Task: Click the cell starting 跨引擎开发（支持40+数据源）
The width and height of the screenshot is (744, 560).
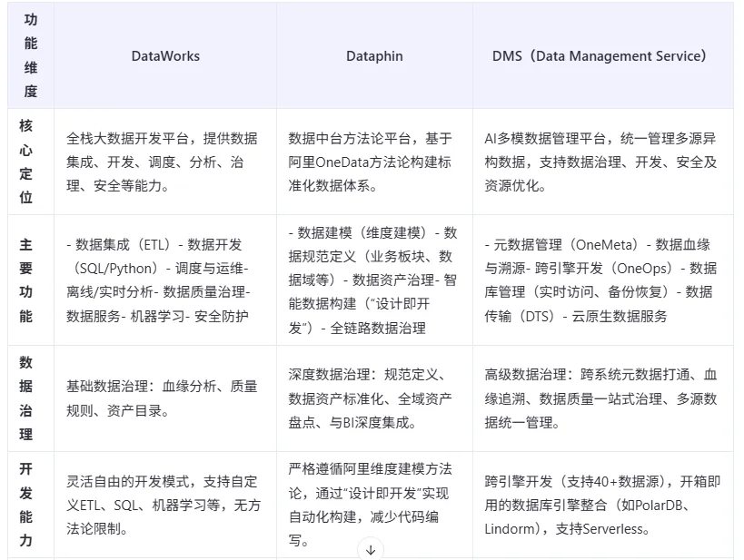Action: [x=603, y=505]
